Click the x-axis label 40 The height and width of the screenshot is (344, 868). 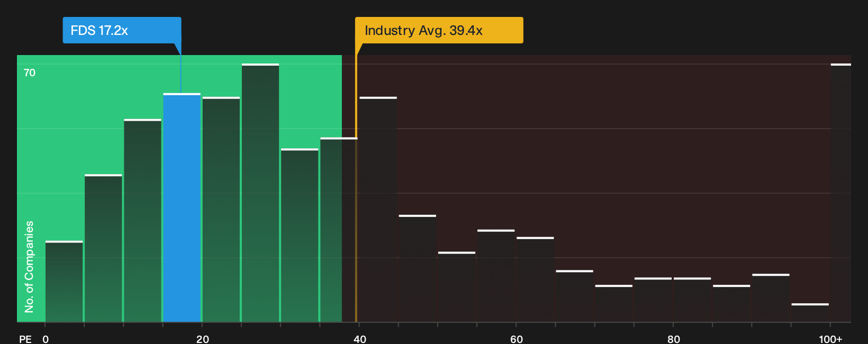360,339
